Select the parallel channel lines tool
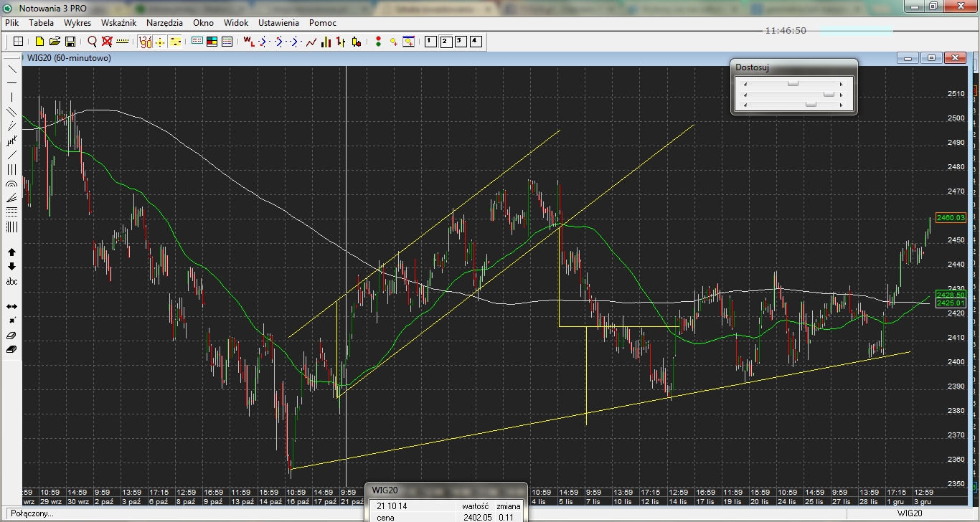 pos(11,112)
